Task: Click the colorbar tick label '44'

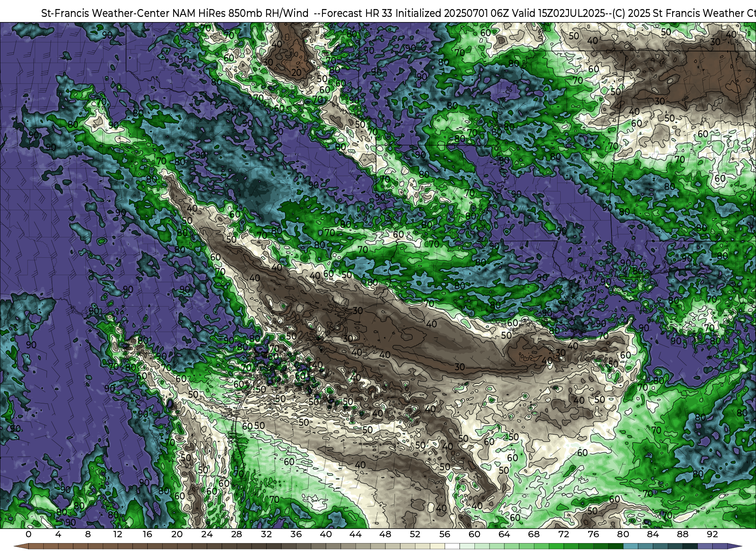Action: point(356,534)
